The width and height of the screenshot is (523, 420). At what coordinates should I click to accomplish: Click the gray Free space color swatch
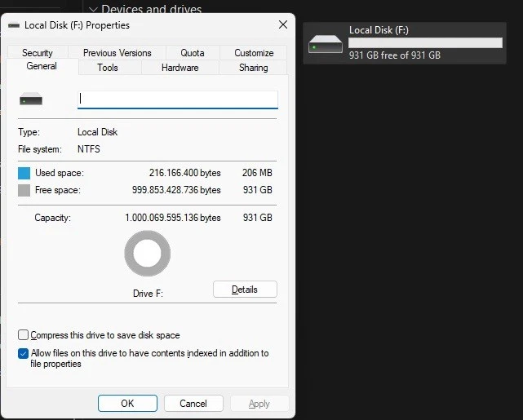[24, 190]
